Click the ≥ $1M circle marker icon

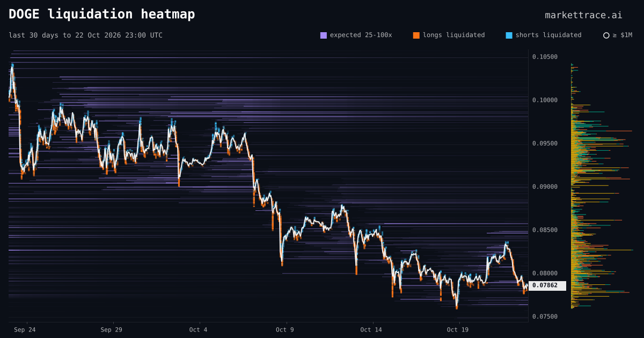(x=606, y=35)
